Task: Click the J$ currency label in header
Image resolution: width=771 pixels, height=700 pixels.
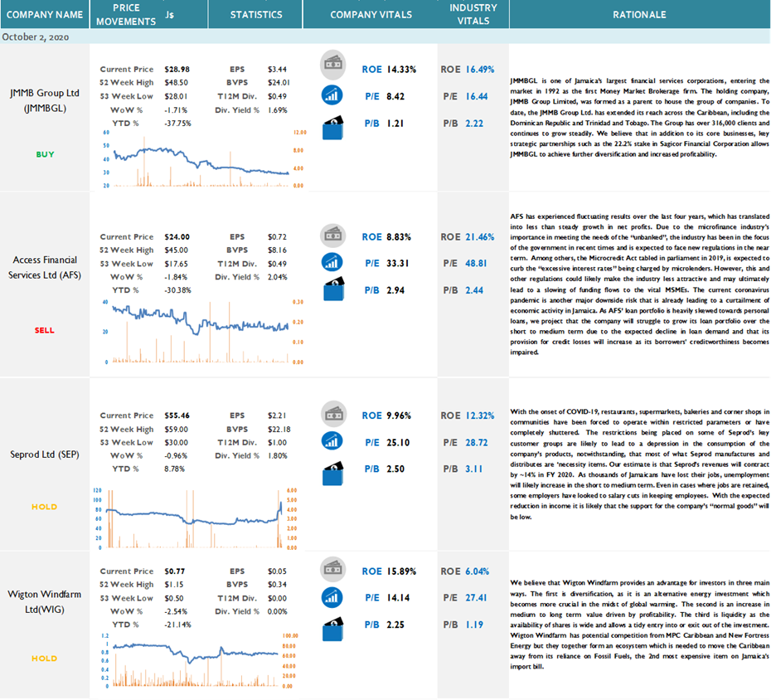Action: point(169,15)
